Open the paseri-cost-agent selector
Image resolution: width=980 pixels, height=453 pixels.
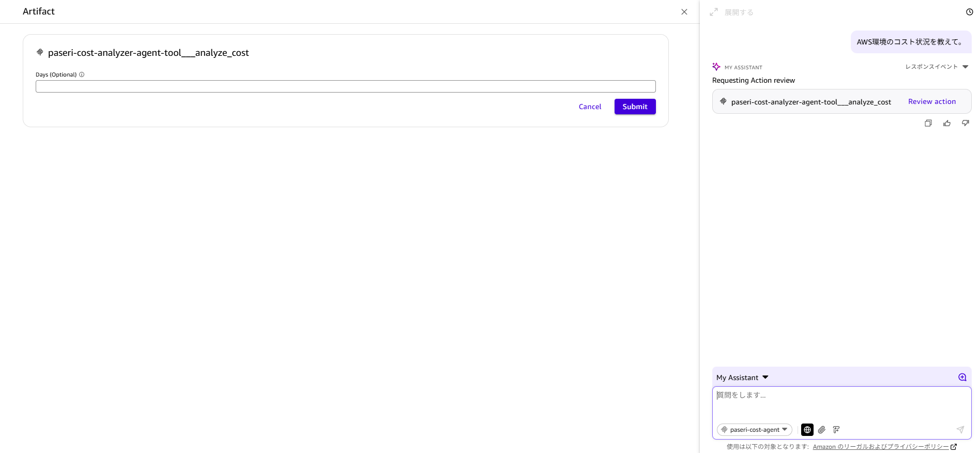click(x=754, y=430)
